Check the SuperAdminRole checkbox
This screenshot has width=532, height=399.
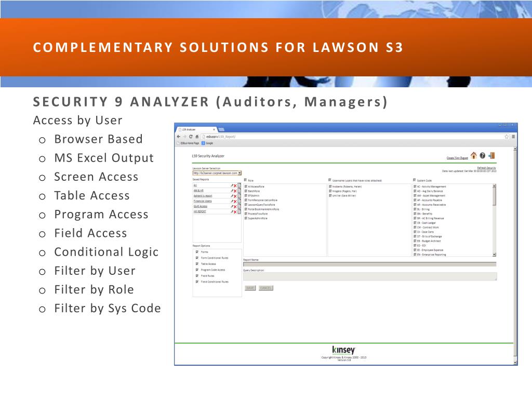coord(246,218)
